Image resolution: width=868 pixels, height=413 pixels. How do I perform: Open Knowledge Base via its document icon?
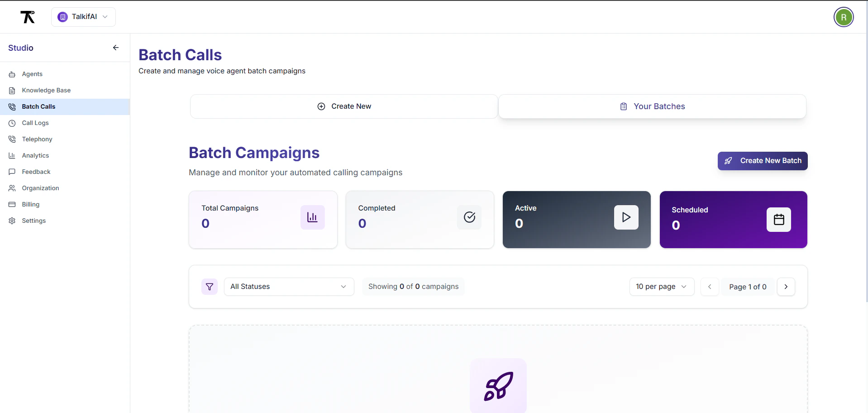[x=11, y=91]
